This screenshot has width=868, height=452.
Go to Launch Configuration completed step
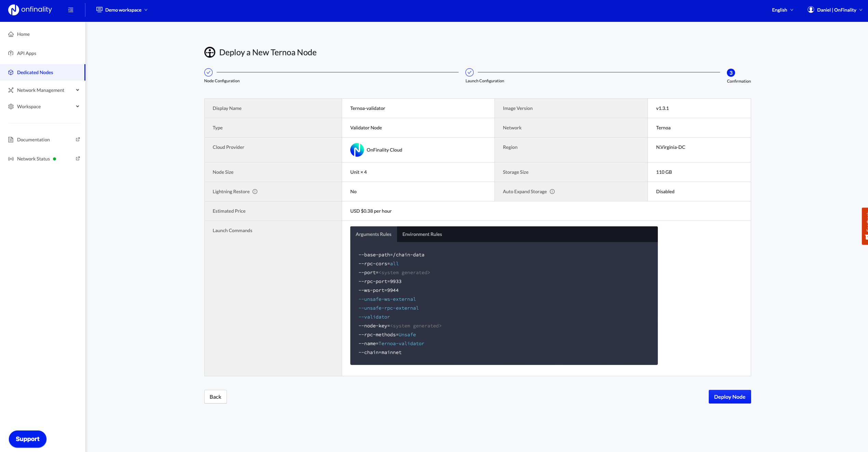tap(470, 72)
